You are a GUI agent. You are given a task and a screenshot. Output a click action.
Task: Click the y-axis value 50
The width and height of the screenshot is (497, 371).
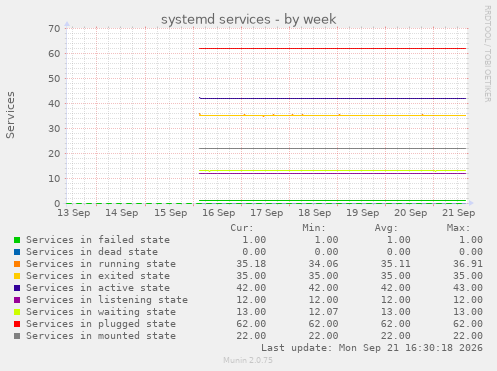click(x=54, y=79)
